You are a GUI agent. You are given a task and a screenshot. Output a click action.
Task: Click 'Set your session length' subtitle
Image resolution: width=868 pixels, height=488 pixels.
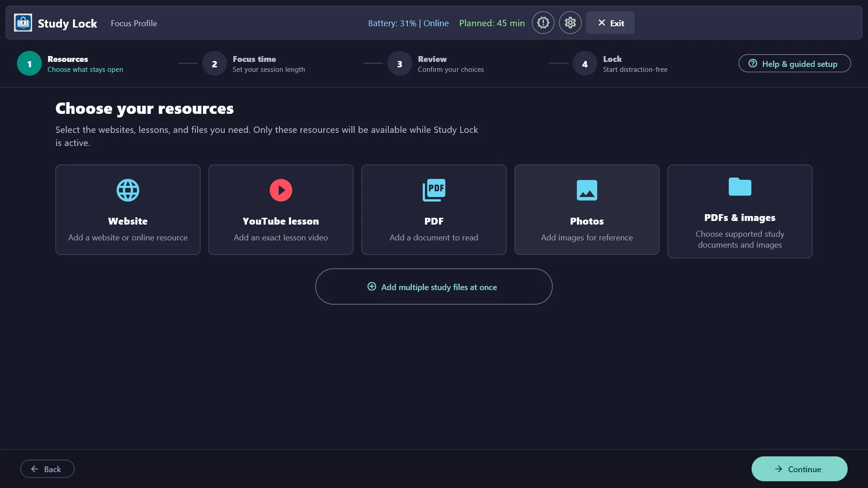269,70
